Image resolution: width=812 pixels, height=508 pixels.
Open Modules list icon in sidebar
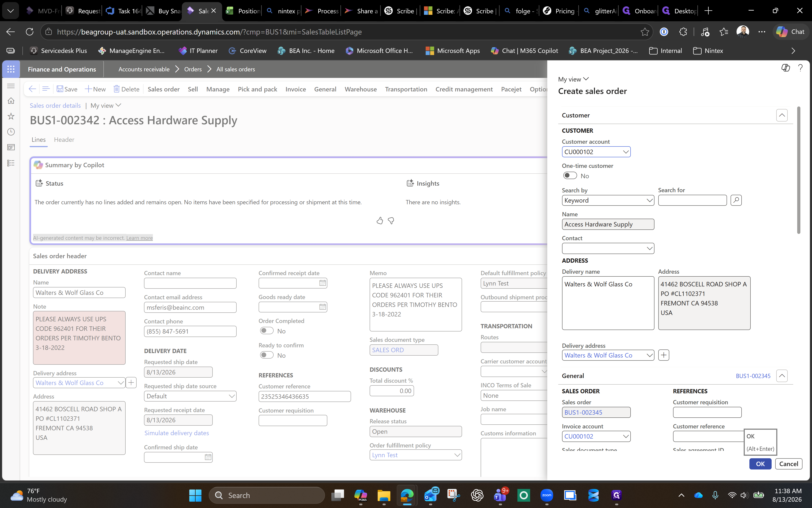(11, 163)
